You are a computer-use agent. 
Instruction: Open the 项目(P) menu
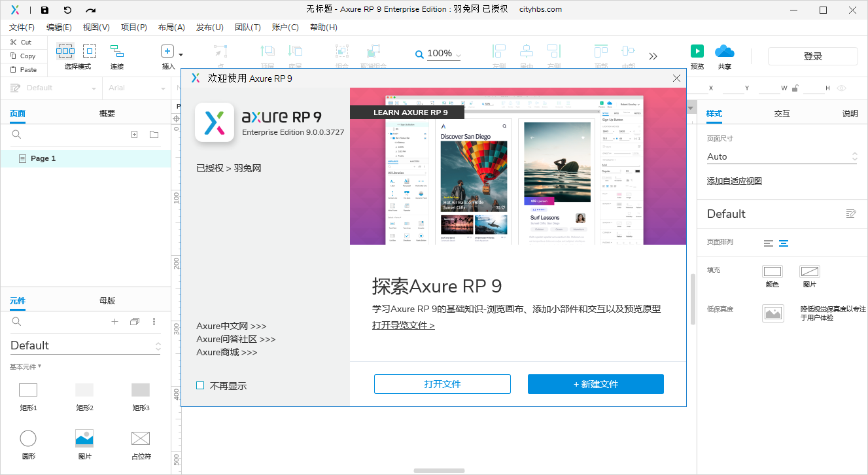point(133,27)
